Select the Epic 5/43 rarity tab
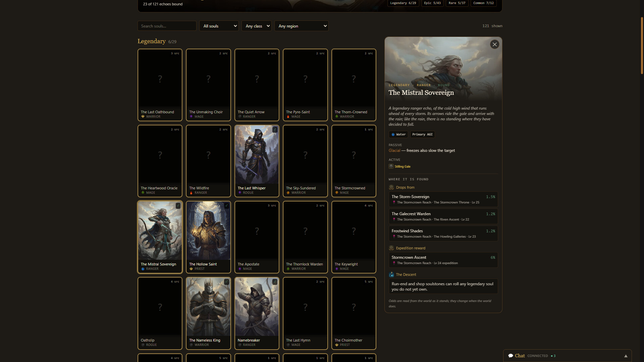The width and height of the screenshot is (644, 362). click(x=432, y=3)
